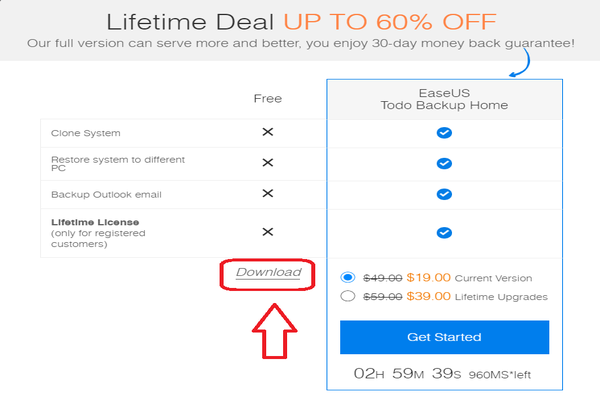The image size is (600, 400).
Task: Select the $19.00 Current Version option
Action: 348,277
